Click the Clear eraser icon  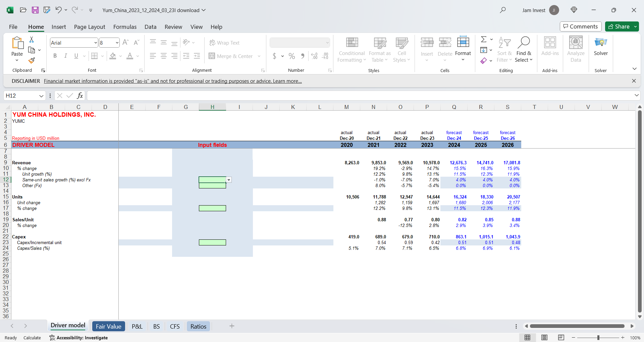point(484,61)
